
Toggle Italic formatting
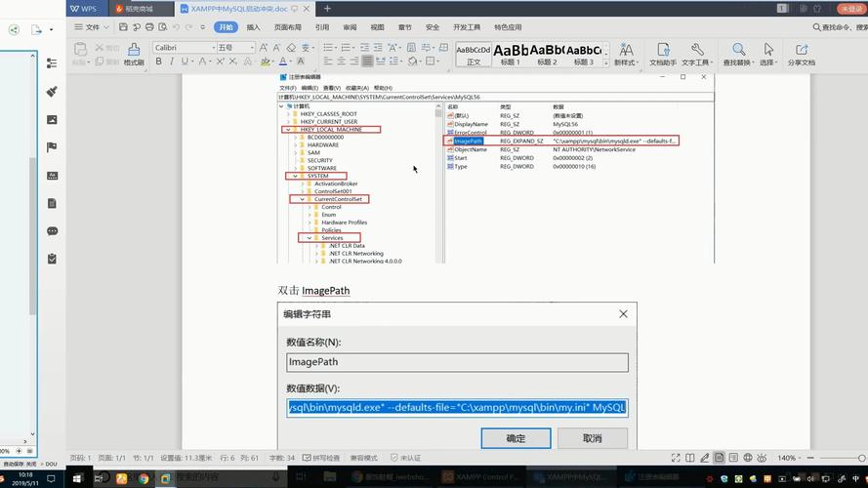[x=172, y=61]
